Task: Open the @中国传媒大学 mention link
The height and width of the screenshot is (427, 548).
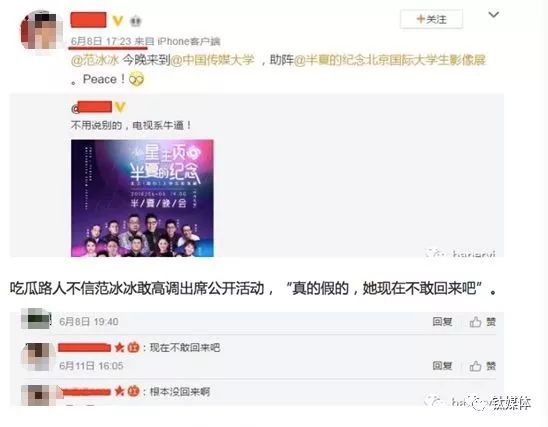Action: pyautogui.click(x=212, y=60)
